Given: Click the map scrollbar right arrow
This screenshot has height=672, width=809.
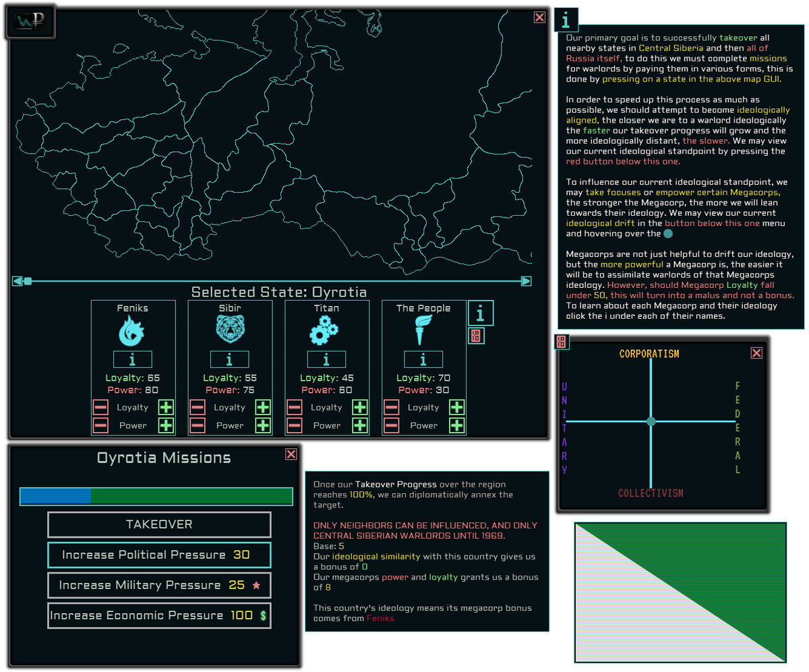Looking at the screenshot, I should point(527,281).
